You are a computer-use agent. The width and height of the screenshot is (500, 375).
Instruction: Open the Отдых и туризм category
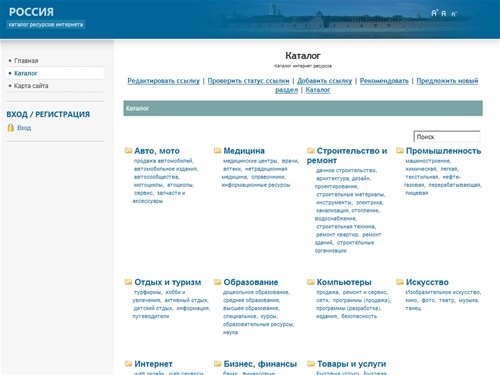(168, 282)
